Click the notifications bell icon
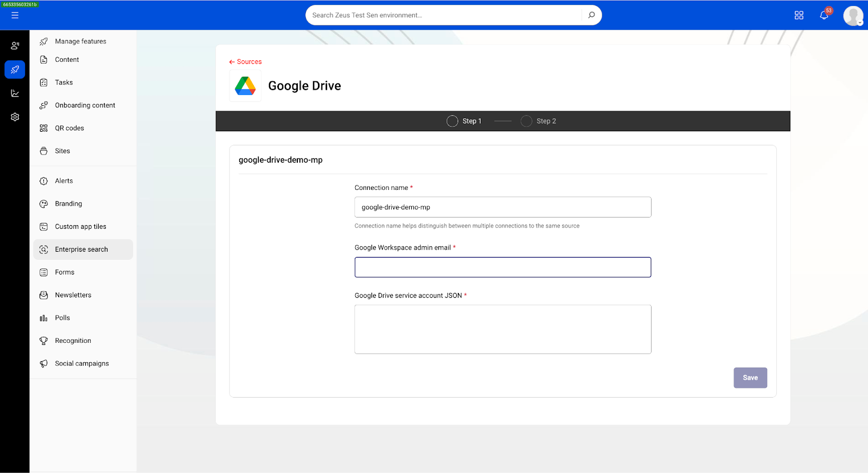Image resolution: width=868 pixels, height=473 pixels. click(x=824, y=15)
